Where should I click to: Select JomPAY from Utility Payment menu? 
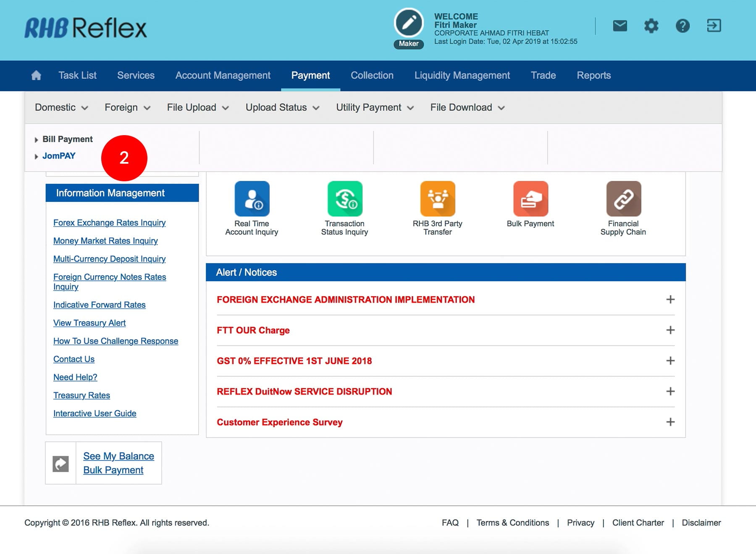point(59,156)
